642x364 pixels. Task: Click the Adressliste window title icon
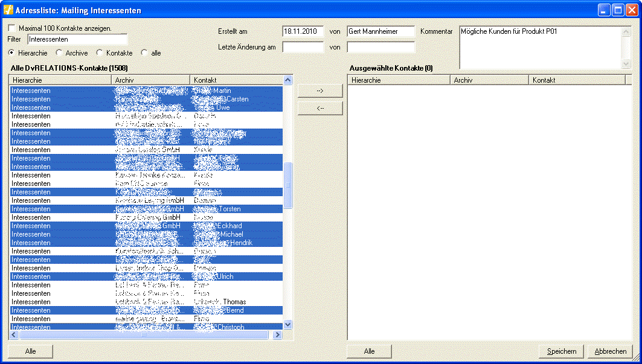(x=8, y=10)
